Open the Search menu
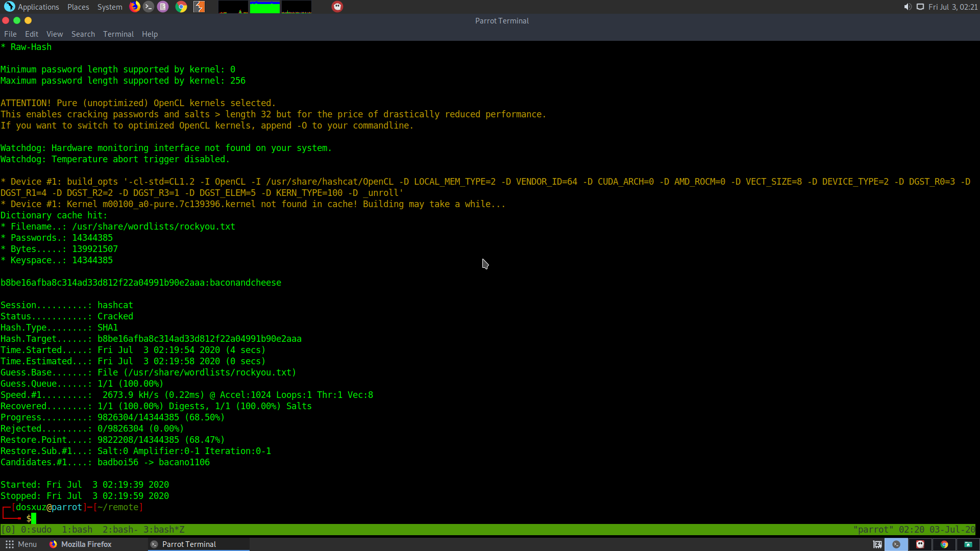The height and width of the screenshot is (551, 980). (83, 34)
